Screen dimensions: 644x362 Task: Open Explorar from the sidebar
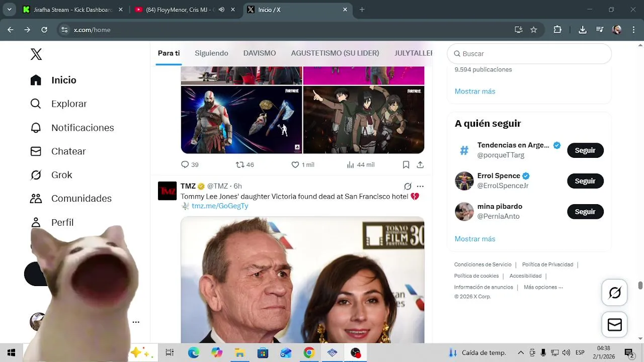(x=58, y=104)
